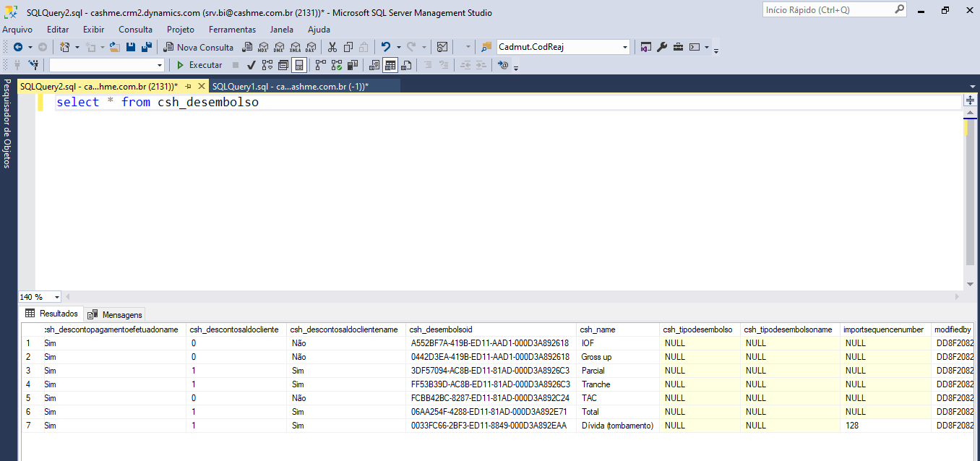Open the Projeto menu
Image resolution: width=980 pixels, height=461 pixels.
pyautogui.click(x=181, y=30)
